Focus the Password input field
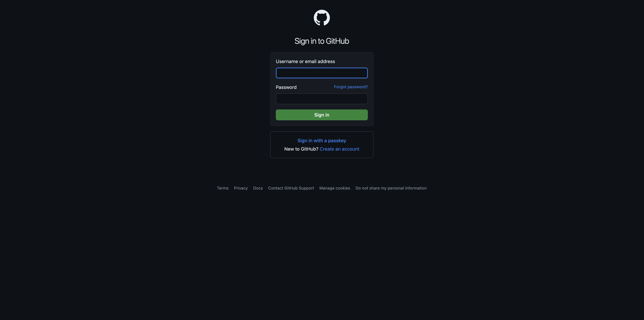The image size is (644, 320). pos(322,99)
